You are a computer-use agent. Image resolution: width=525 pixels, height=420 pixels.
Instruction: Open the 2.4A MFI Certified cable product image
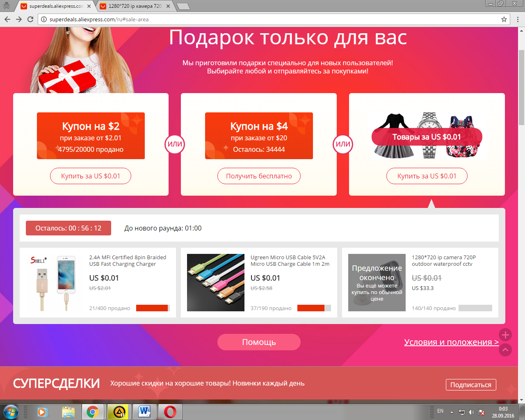pyautogui.click(x=54, y=283)
